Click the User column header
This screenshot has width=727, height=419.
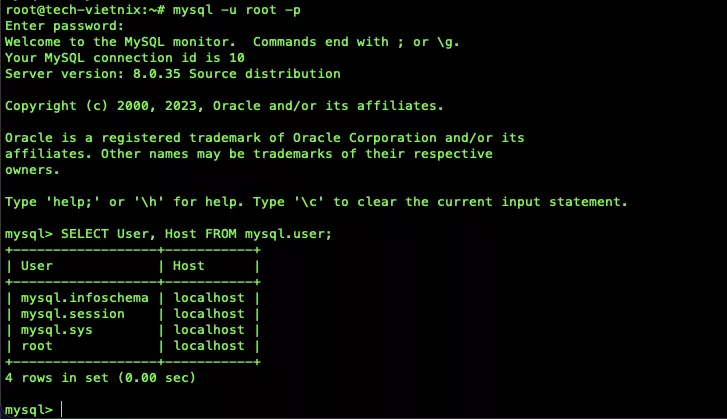click(37, 266)
